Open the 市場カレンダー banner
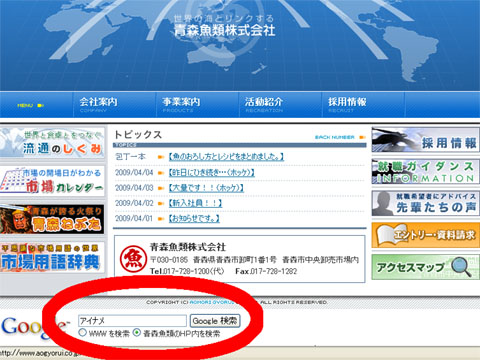The image size is (480, 360). (x=52, y=181)
